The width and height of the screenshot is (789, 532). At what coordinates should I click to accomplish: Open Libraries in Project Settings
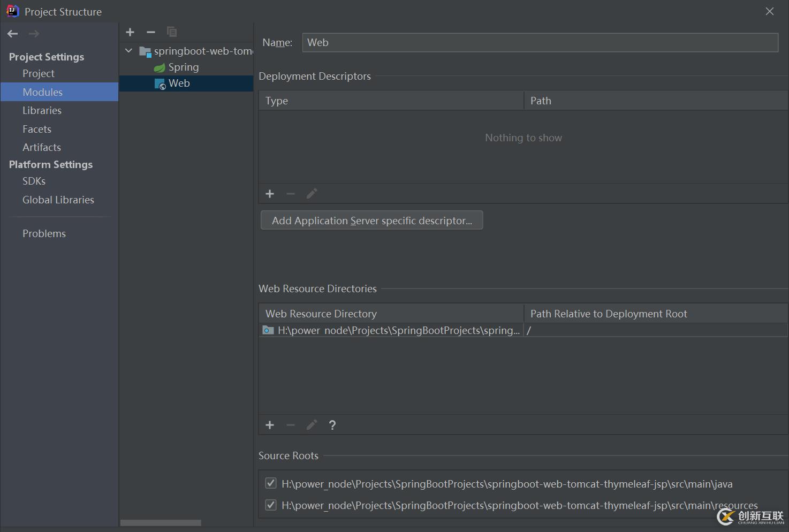click(x=42, y=111)
